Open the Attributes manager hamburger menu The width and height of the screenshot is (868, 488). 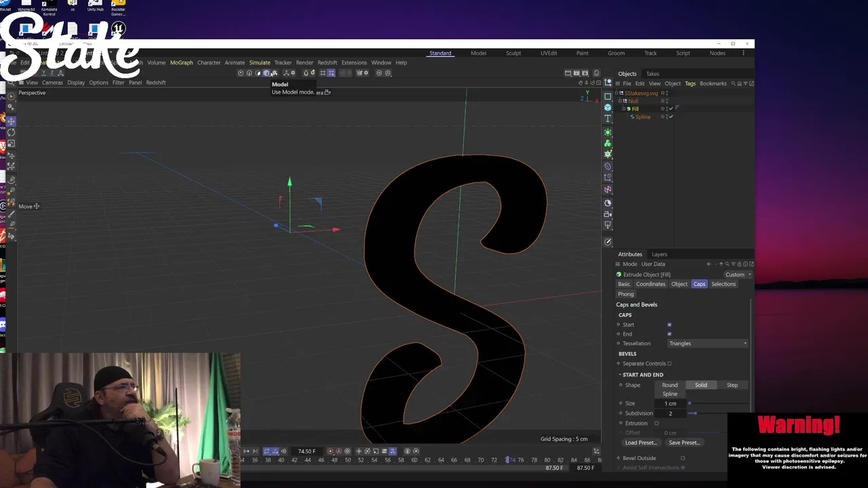tap(618, 264)
